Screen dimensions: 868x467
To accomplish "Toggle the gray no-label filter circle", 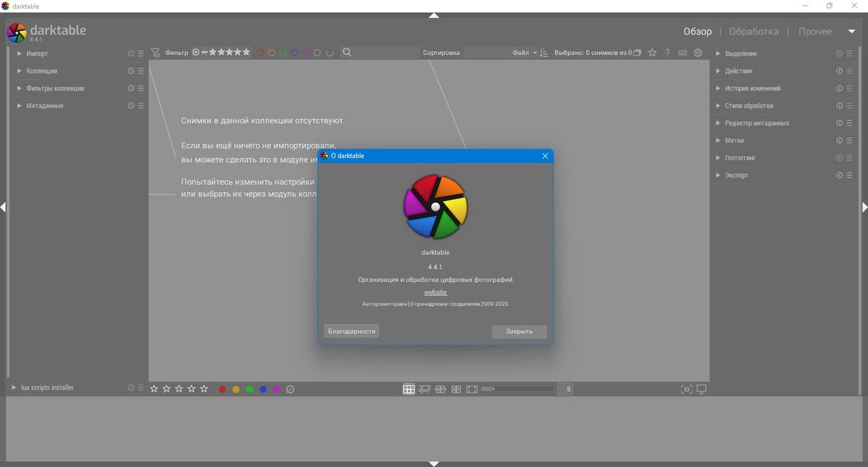I will coord(318,53).
